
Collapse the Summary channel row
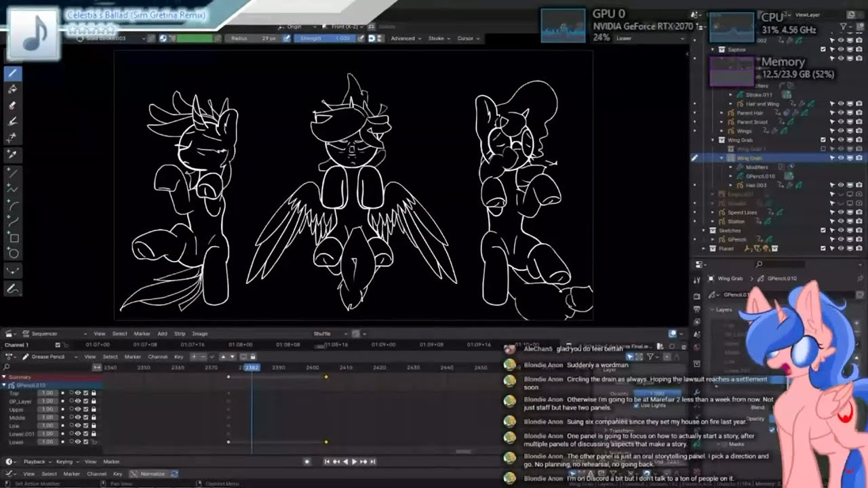point(4,377)
